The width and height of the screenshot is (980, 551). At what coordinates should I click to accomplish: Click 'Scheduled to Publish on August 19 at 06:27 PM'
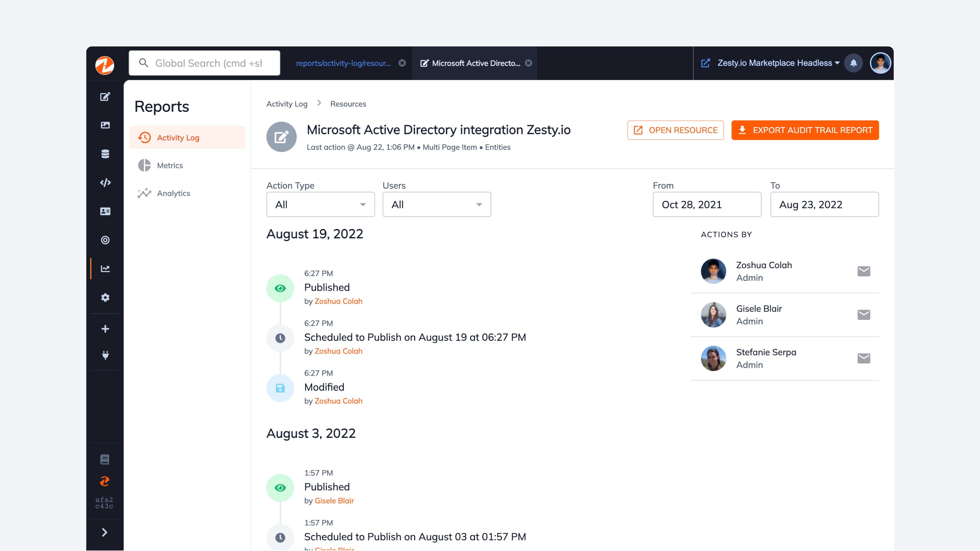(415, 337)
